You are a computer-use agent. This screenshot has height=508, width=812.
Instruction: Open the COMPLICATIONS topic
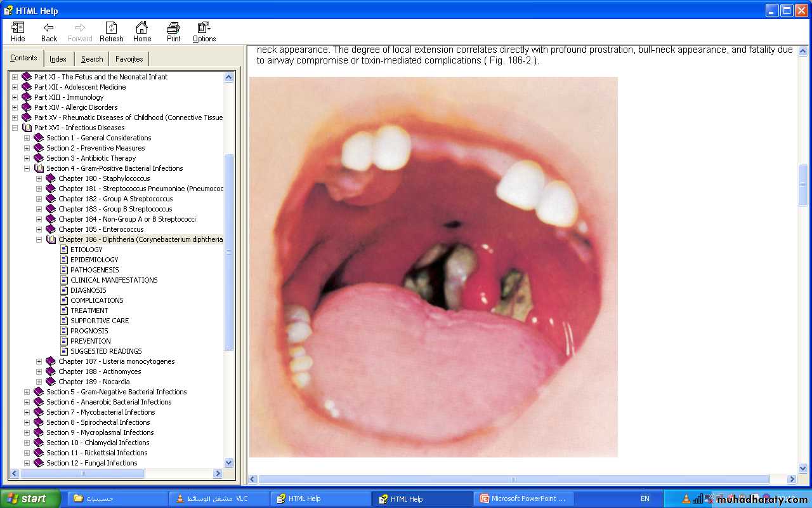96,300
